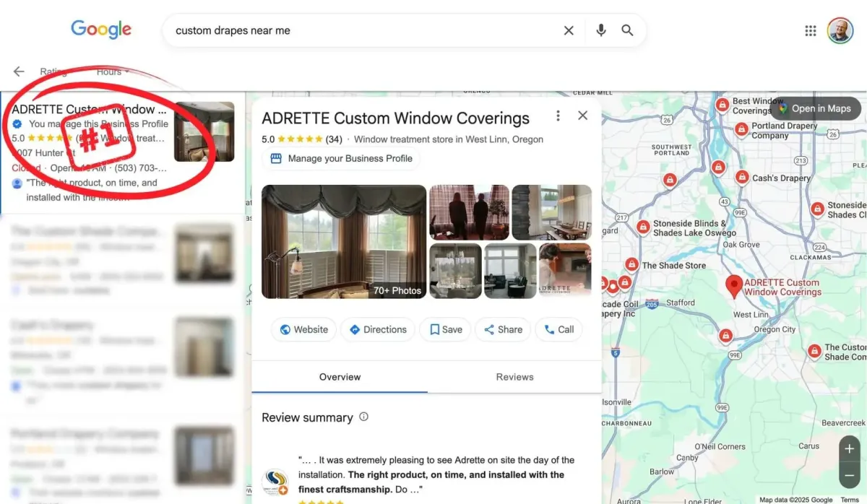The width and height of the screenshot is (867, 504).
Task: Call ADRETTE Custom Window Coverings
Action: click(x=558, y=329)
